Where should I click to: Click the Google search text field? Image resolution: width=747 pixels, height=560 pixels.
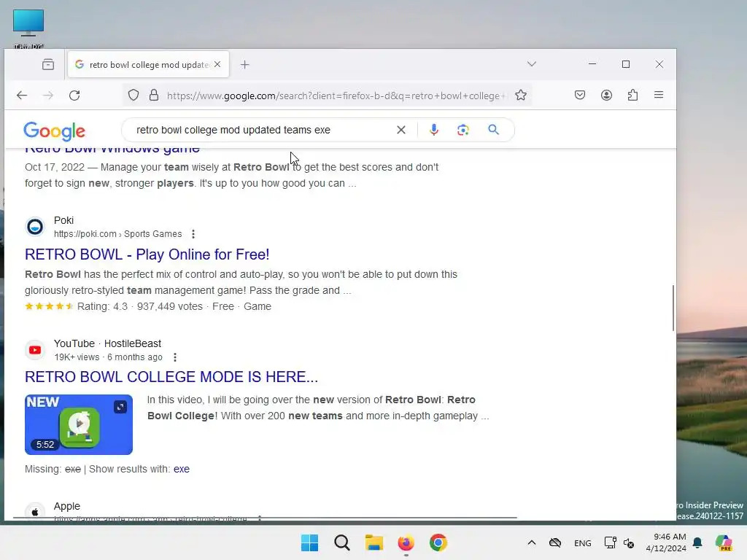click(262, 130)
